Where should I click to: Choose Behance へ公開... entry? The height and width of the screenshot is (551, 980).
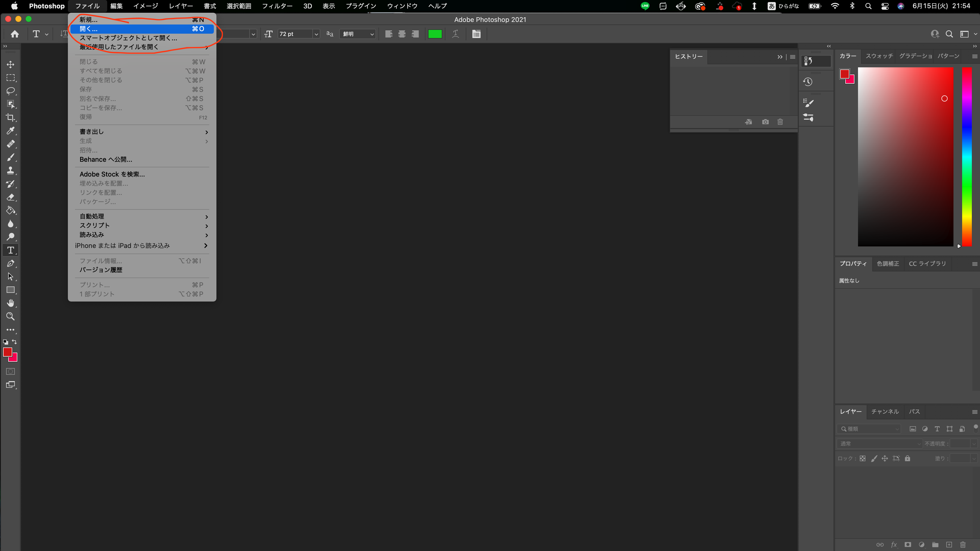pos(142,160)
